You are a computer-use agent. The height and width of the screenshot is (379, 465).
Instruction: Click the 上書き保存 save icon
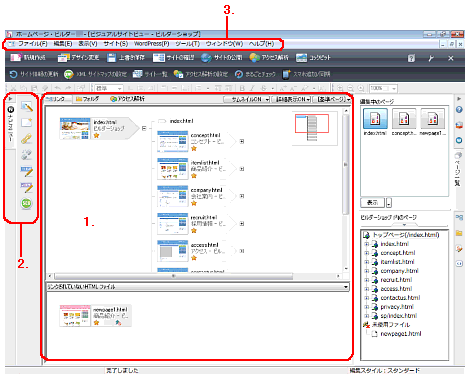111,58
